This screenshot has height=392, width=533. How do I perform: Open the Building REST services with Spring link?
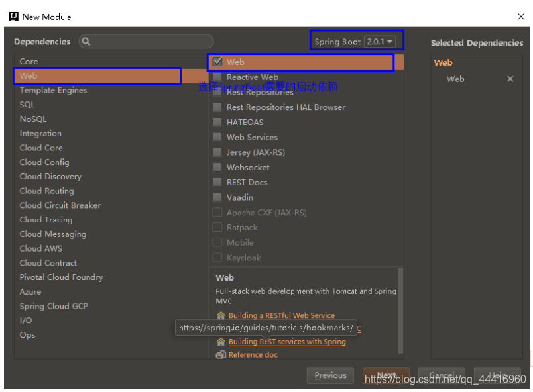click(287, 342)
